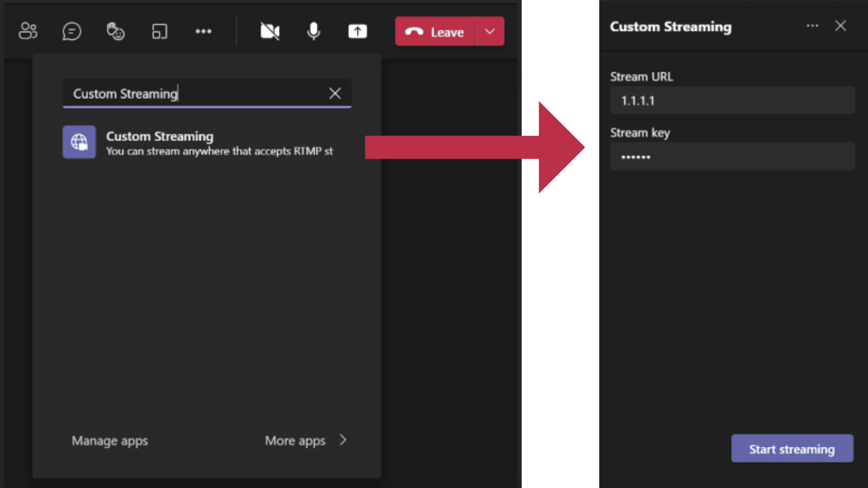Open the participants panel icon
The width and height of the screenshot is (868, 488).
[x=28, y=31]
